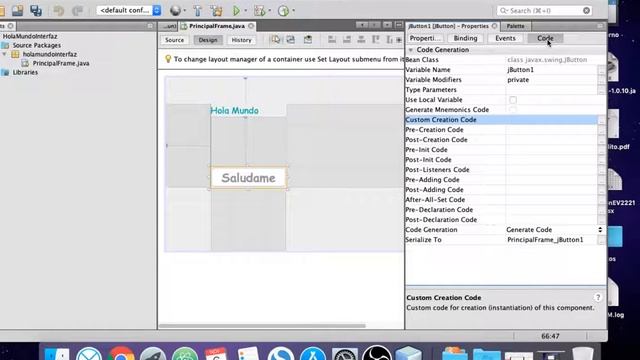Switch editor to Design view
640x360 pixels.
point(208,40)
